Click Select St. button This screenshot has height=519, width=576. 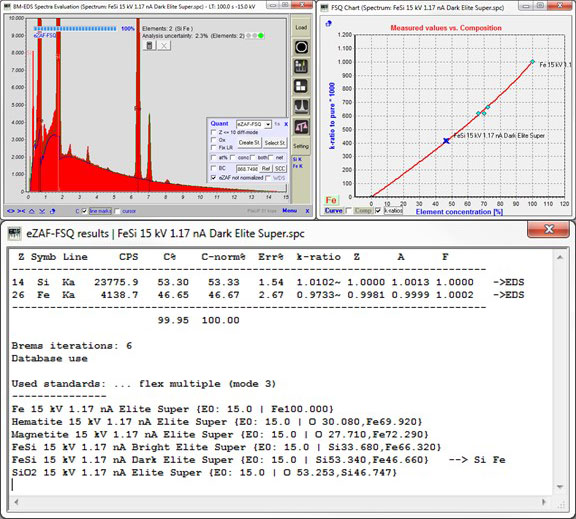click(275, 143)
